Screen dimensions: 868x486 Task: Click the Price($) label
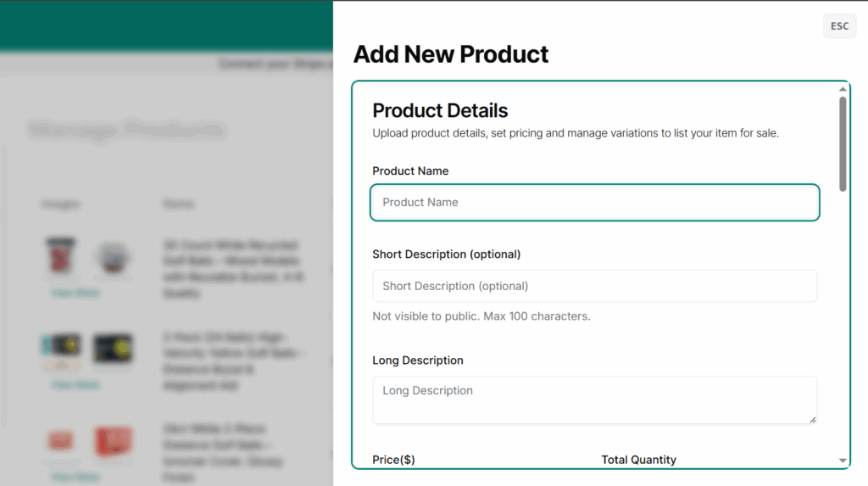coord(393,460)
